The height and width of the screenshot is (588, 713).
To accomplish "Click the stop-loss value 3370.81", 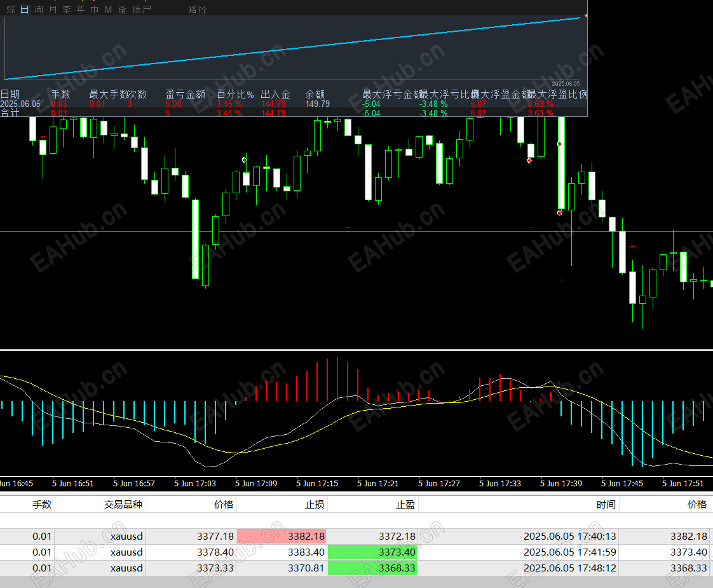I will (x=306, y=568).
